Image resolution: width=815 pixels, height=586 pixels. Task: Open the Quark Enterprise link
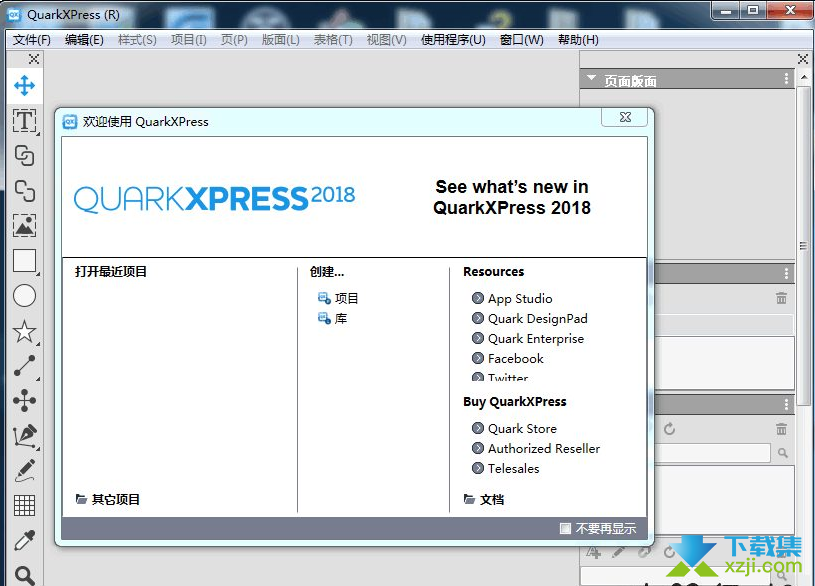tap(536, 338)
